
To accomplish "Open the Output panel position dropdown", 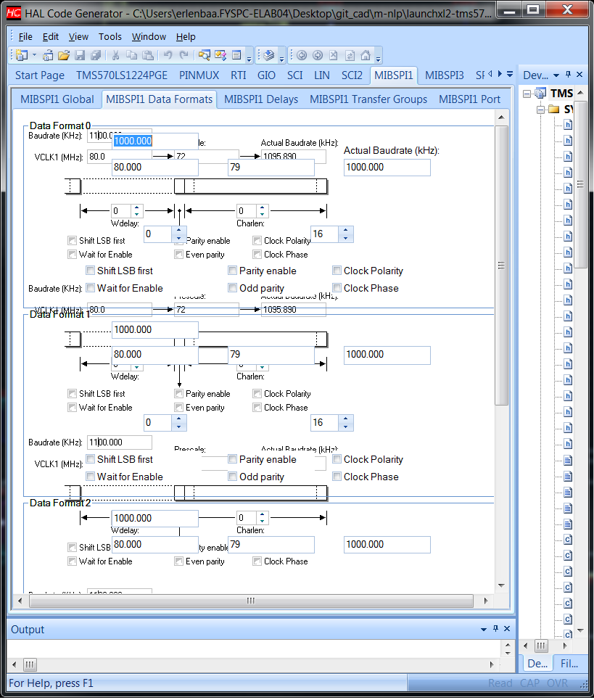I will (483, 629).
